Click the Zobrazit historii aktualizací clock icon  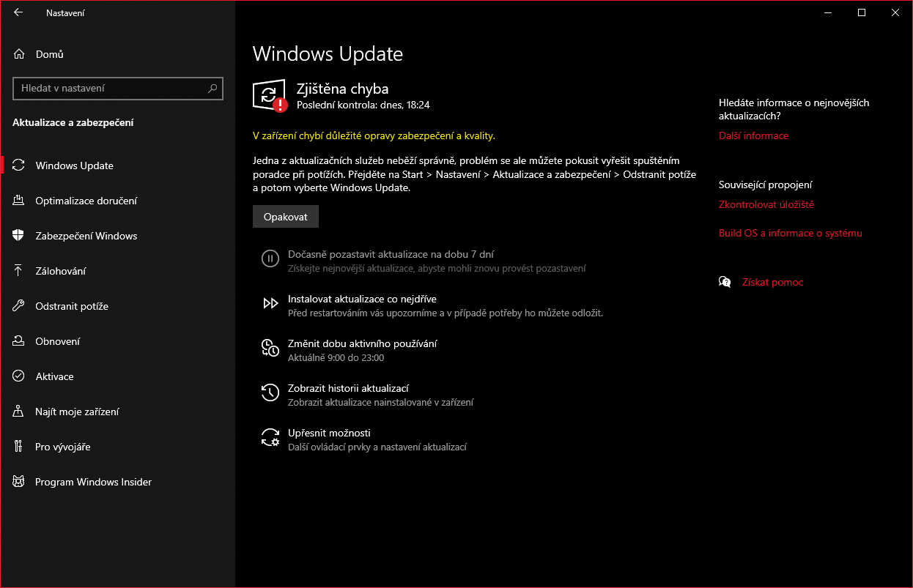[x=270, y=393]
